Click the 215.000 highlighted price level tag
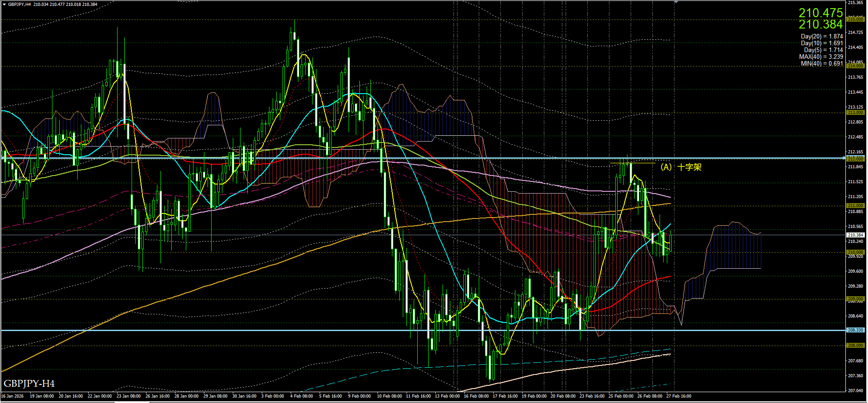868x403 pixels. coord(855,19)
